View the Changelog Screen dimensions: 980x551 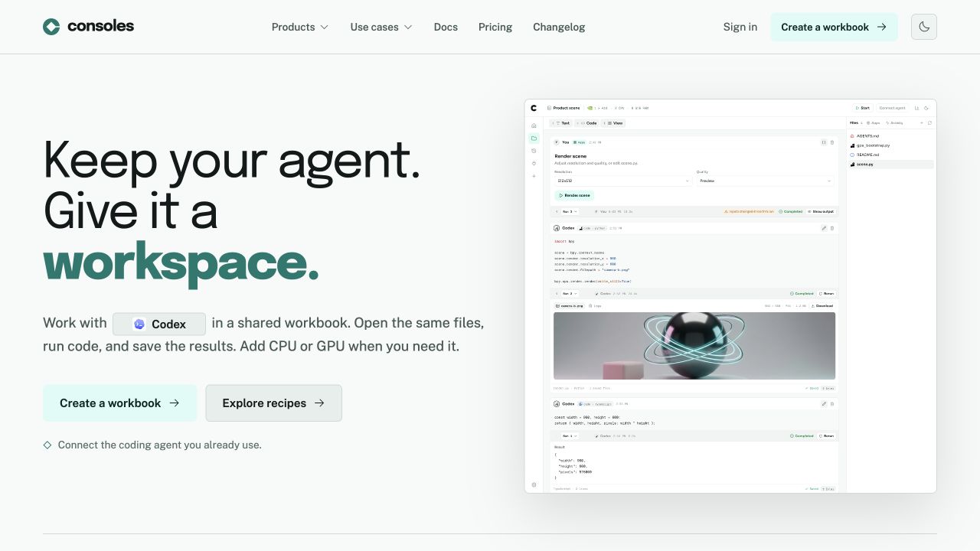(x=559, y=27)
